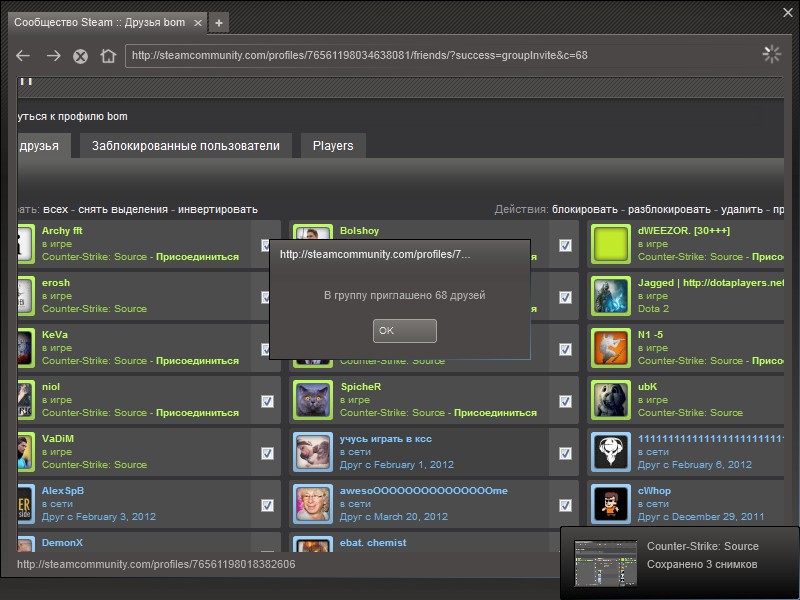Open ebat. chemist profile name

click(x=373, y=543)
